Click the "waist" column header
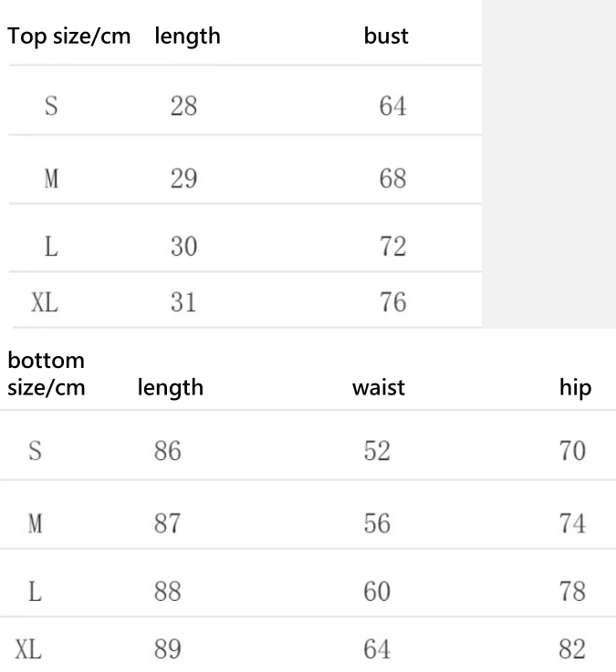 click(x=379, y=387)
